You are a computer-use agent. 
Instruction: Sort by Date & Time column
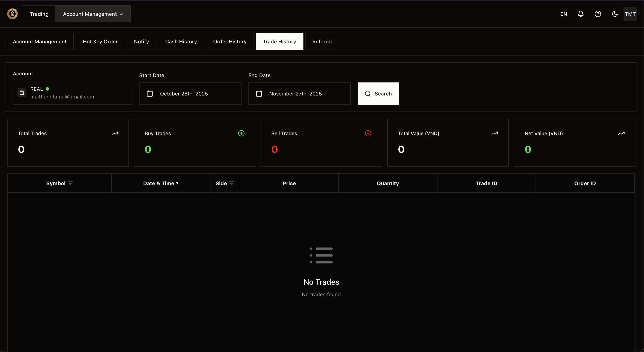coord(161,183)
